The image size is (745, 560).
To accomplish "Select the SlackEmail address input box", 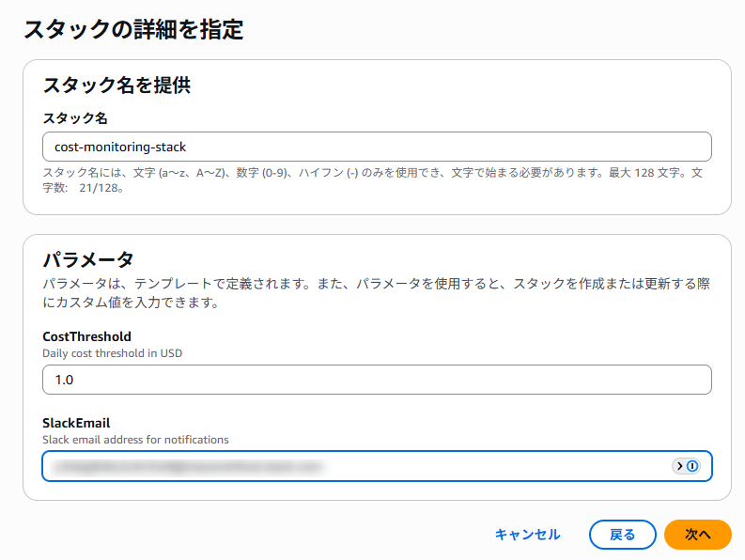I will pos(357,466).
